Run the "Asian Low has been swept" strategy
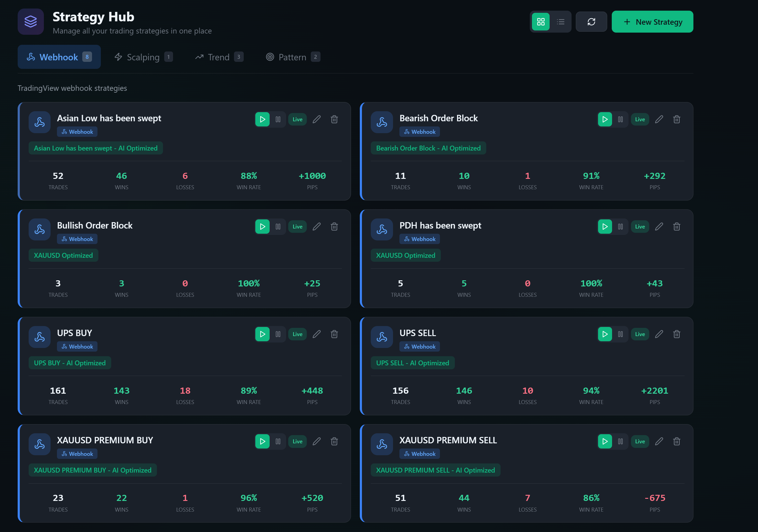Image resolution: width=758 pixels, height=532 pixels. (x=262, y=119)
